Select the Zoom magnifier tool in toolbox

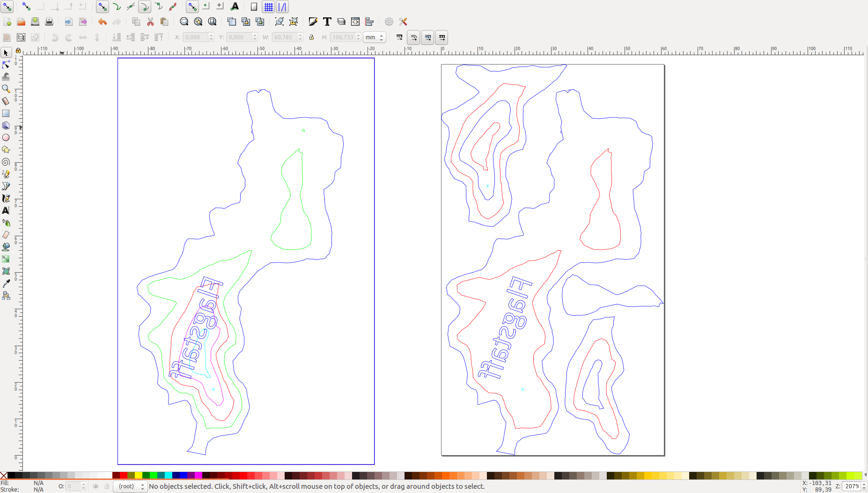(6, 89)
